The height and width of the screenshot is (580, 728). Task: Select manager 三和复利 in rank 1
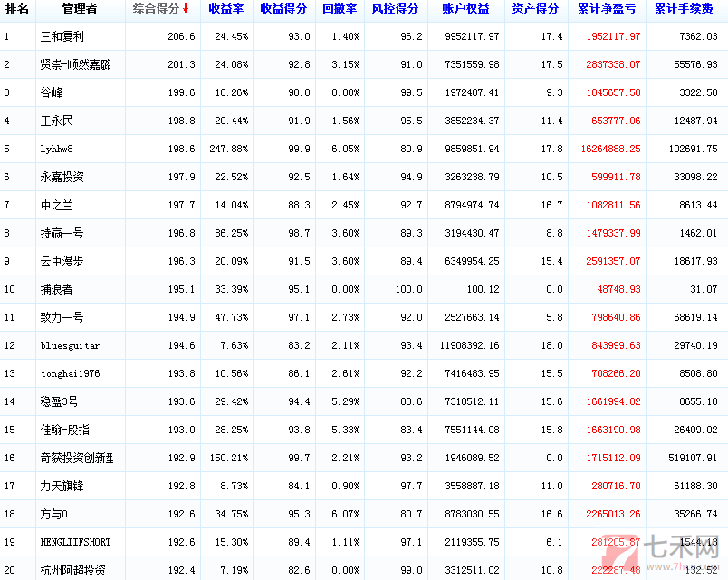pyautogui.click(x=63, y=37)
